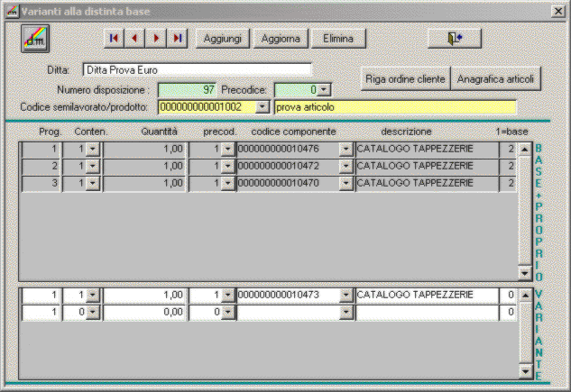
Task: Open precod. dropdown of empty variante row
Action: tap(227, 312)
